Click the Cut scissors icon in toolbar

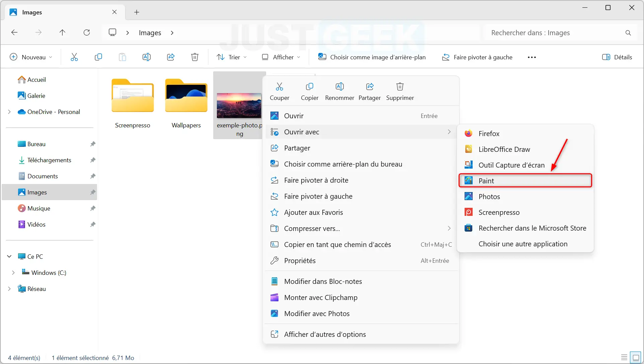pyautogui.click(x=74, y=57)
